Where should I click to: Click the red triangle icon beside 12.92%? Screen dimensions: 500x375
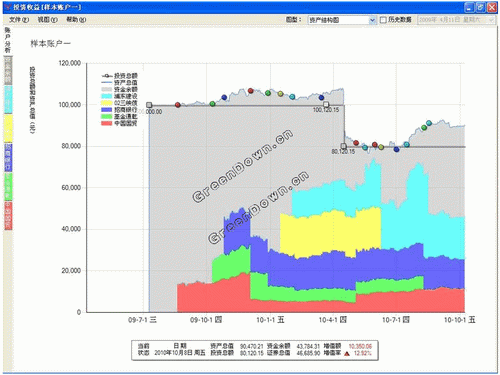[347, 353]
